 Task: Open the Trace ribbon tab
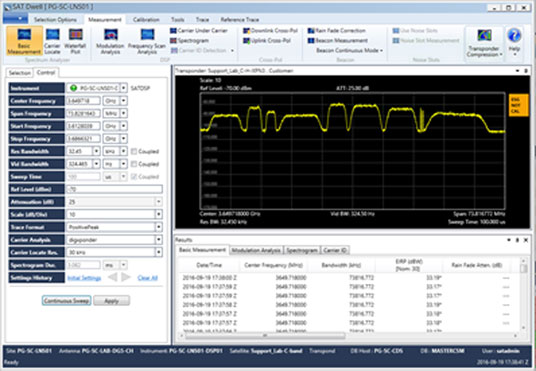(202, 19)
